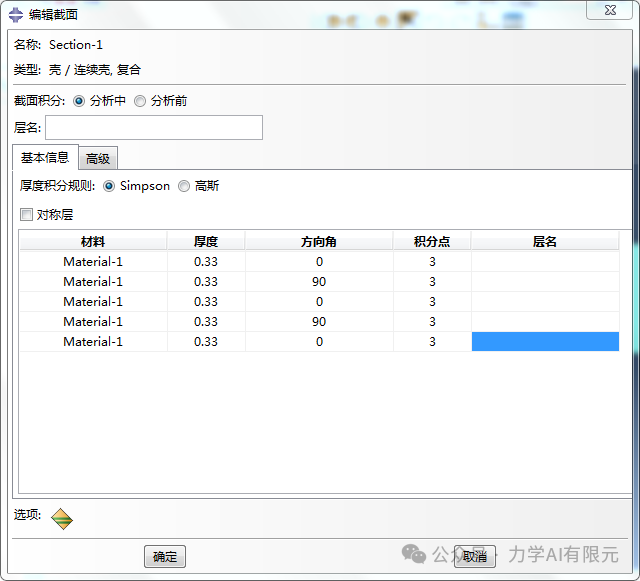
Task: Click the Section-1 name text
Action: [76, 45]
